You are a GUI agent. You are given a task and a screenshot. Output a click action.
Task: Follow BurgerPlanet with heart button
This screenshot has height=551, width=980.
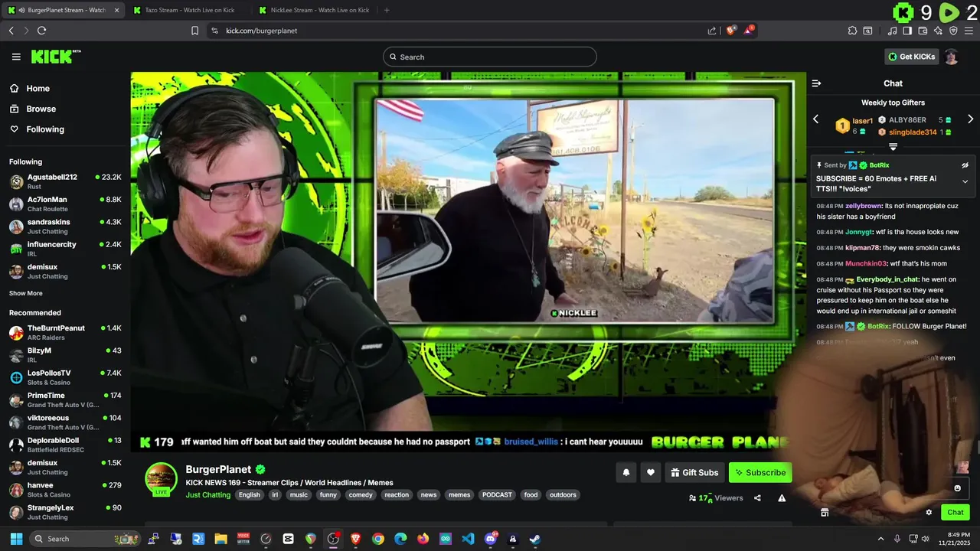coord(651,472)
